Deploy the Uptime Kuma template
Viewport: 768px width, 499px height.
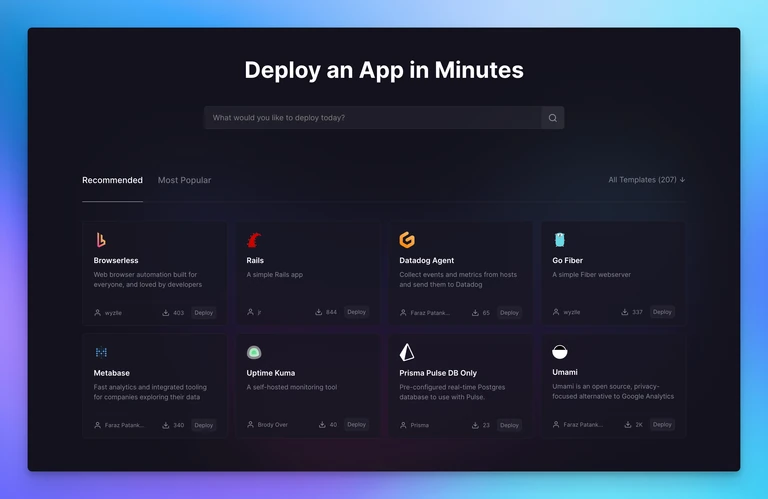pyautogui.click(x=357, y=425)
